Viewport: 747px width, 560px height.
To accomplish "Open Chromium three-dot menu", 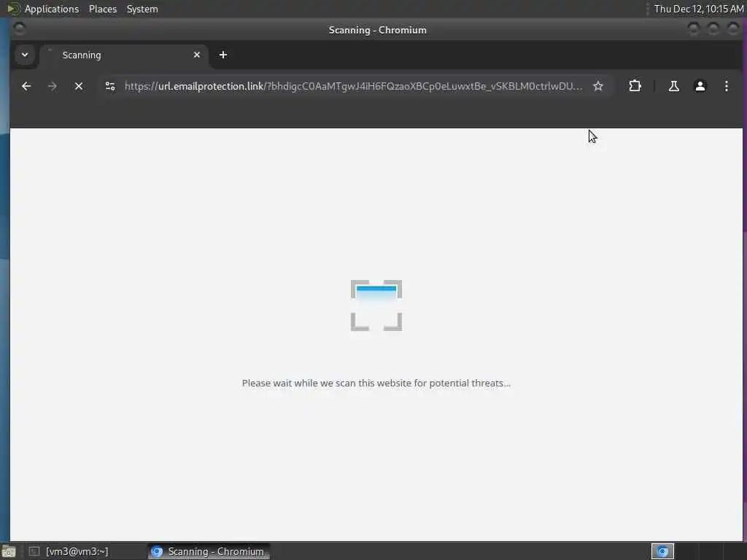I will [726, 86].
